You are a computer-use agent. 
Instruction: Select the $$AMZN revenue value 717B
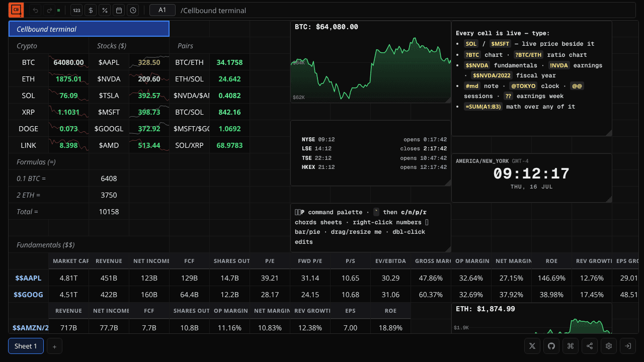(x=69, y=328)
